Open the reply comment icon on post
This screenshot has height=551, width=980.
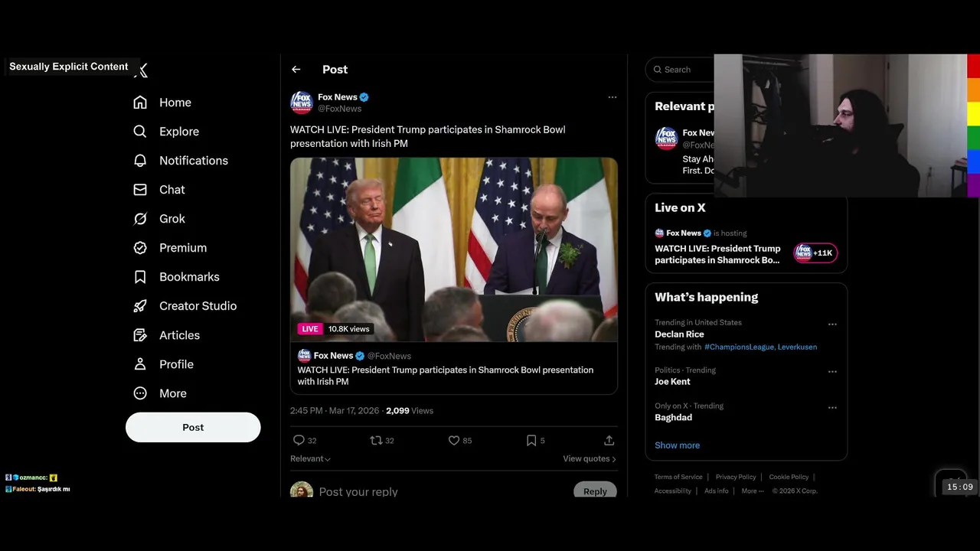click(299, 440)
